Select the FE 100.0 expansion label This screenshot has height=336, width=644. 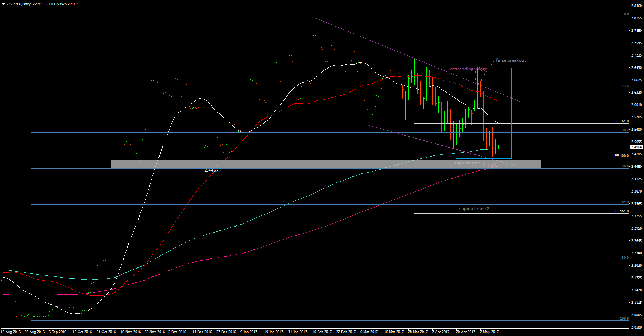click(621, 156)
